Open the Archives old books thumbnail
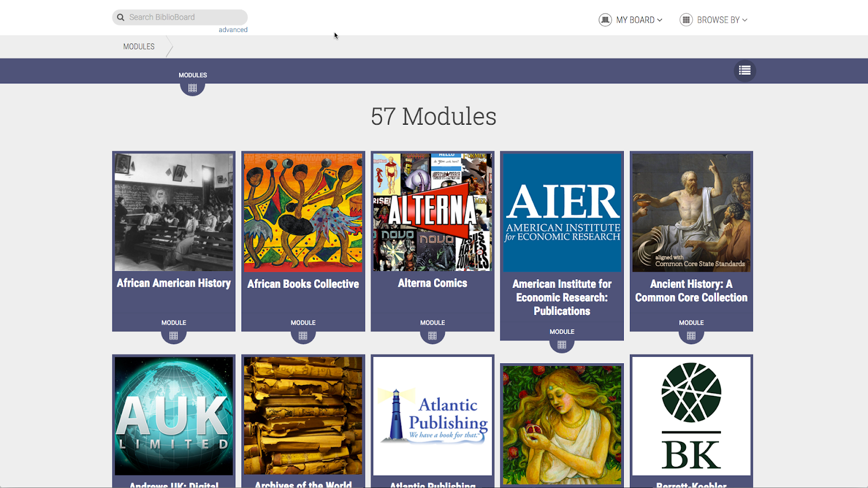Screen dimensions: 868x488 click(x=303, y=416)
